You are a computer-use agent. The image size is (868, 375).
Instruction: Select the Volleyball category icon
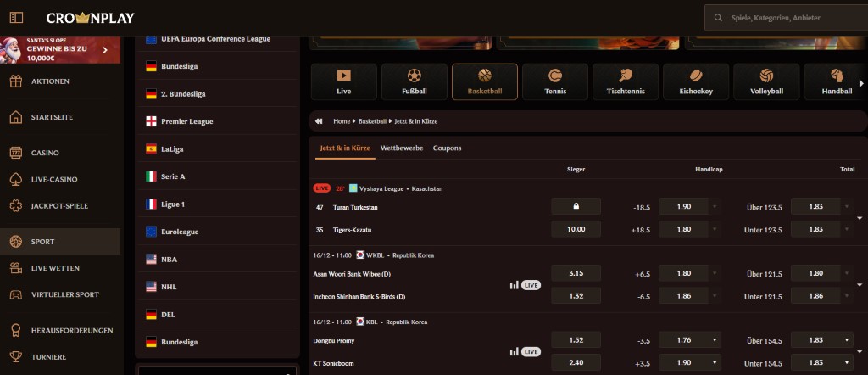tap(766, 81)
